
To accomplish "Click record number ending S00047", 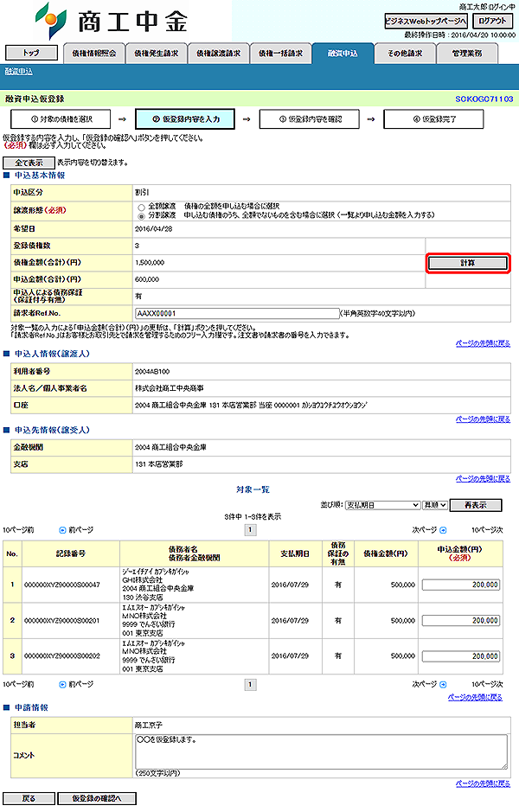I will click(x=62, y=585).
